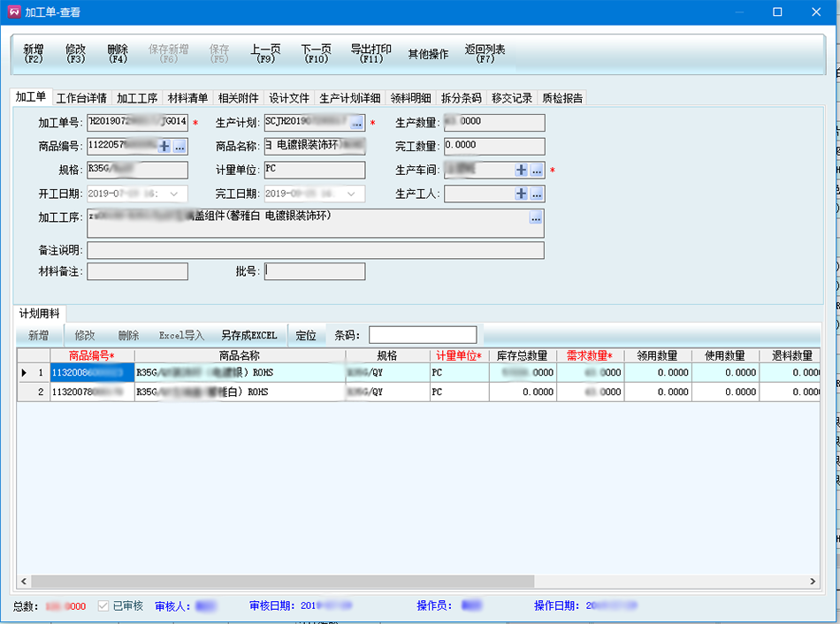
Task: Switch to the 加工工序 tab
Action: 137,98
